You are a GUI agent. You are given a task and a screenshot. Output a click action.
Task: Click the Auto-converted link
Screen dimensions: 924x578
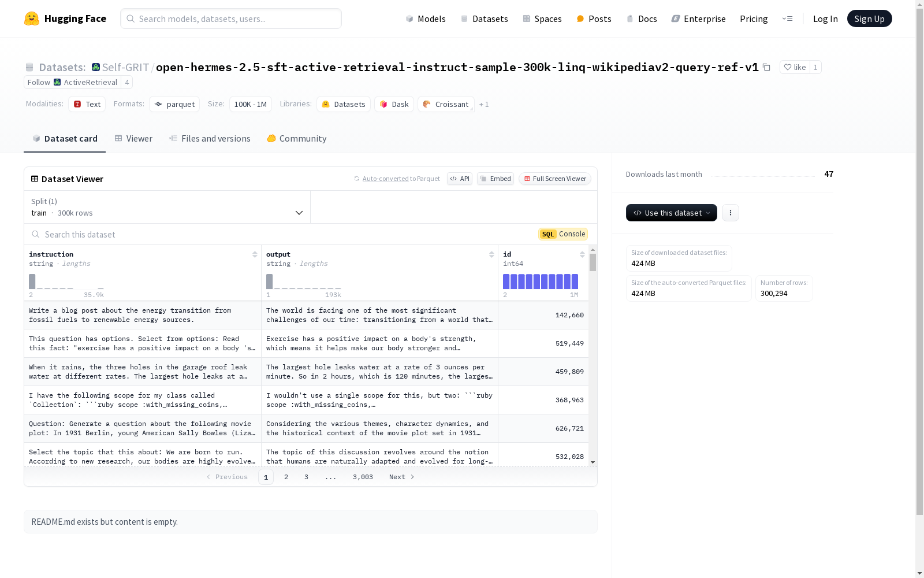tap(385, 179)
